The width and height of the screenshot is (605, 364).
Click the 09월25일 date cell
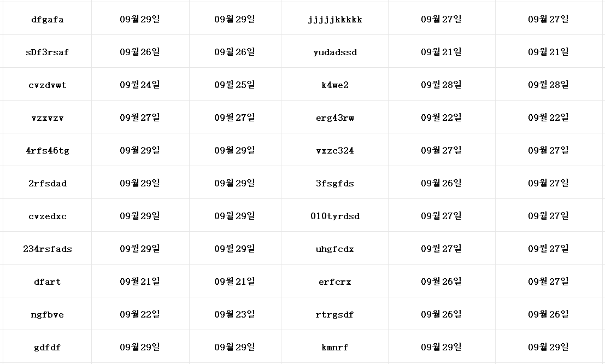pyautogui.click(x=234, y=85)
